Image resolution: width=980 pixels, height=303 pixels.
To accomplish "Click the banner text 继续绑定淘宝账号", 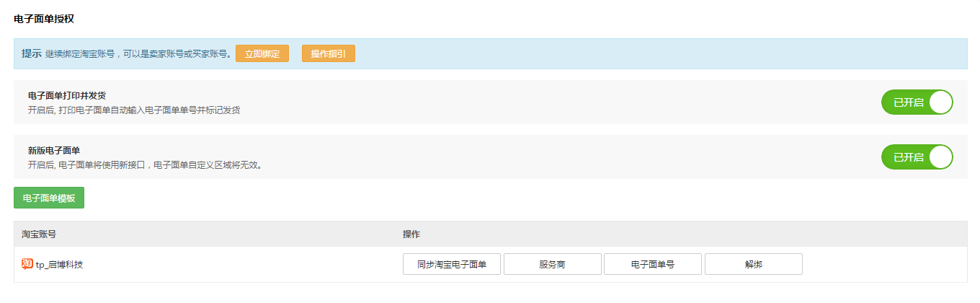I will [80, 53].
